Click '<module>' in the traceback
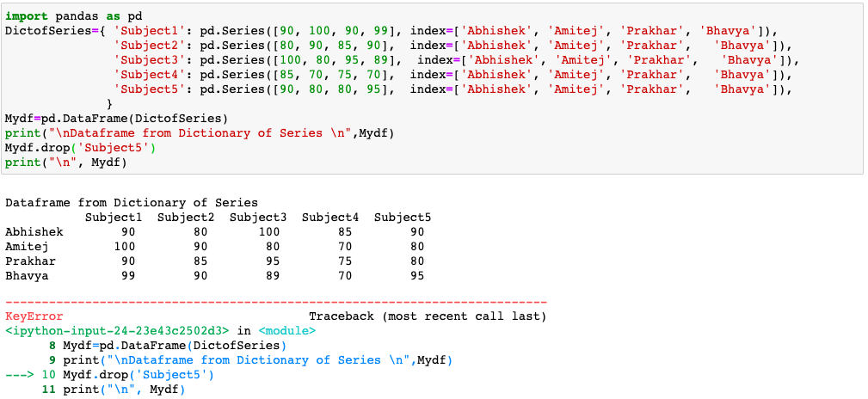Screen dimensions: 868x399 click(x=287, y=331)
